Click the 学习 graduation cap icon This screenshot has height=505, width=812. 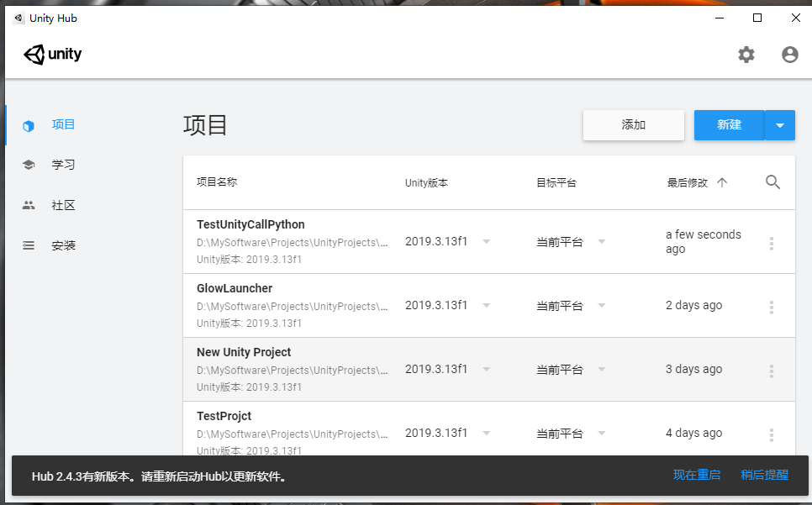(29, 165)
